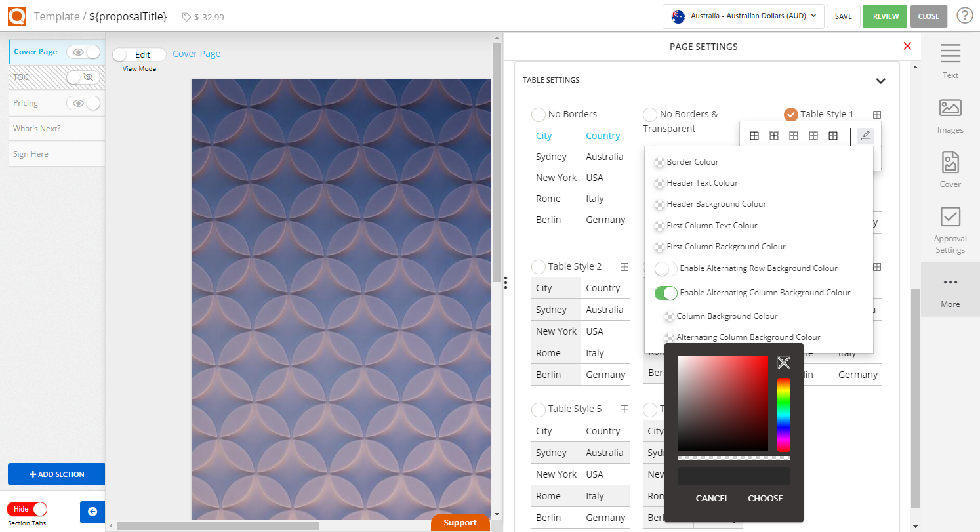Click the blue back arrow button
Screen dimensions: 980x532
[x=92, y=512]
